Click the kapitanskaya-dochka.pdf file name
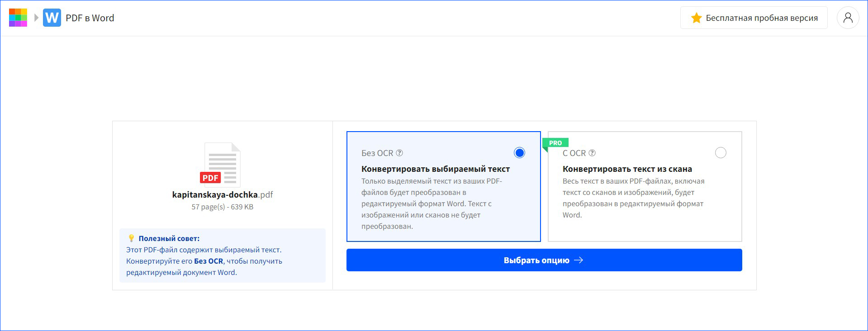868x331 pixels. point(223,194)
